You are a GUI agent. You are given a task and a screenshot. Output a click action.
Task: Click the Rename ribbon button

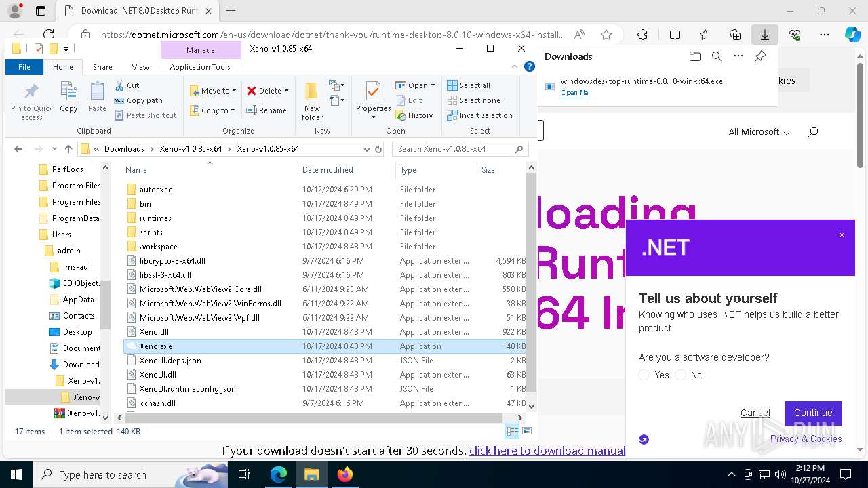pos(266,110)
